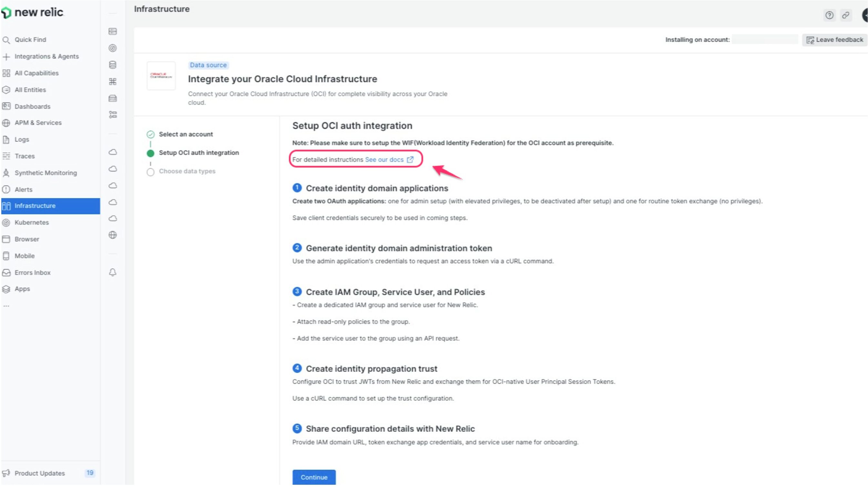Click the help question mark icon
The image size is (868, 487).
coord(829,15)
